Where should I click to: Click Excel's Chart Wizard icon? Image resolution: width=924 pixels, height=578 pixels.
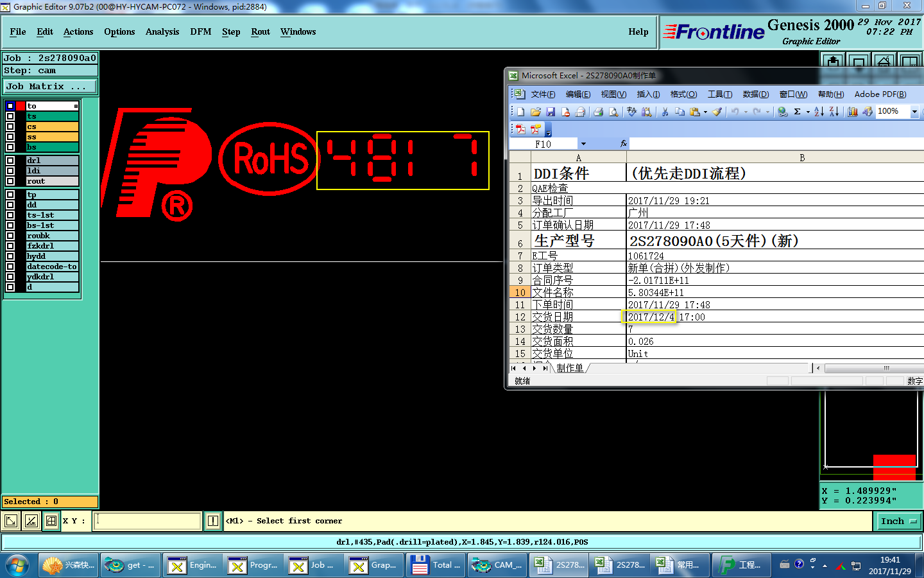pos(853,112)
